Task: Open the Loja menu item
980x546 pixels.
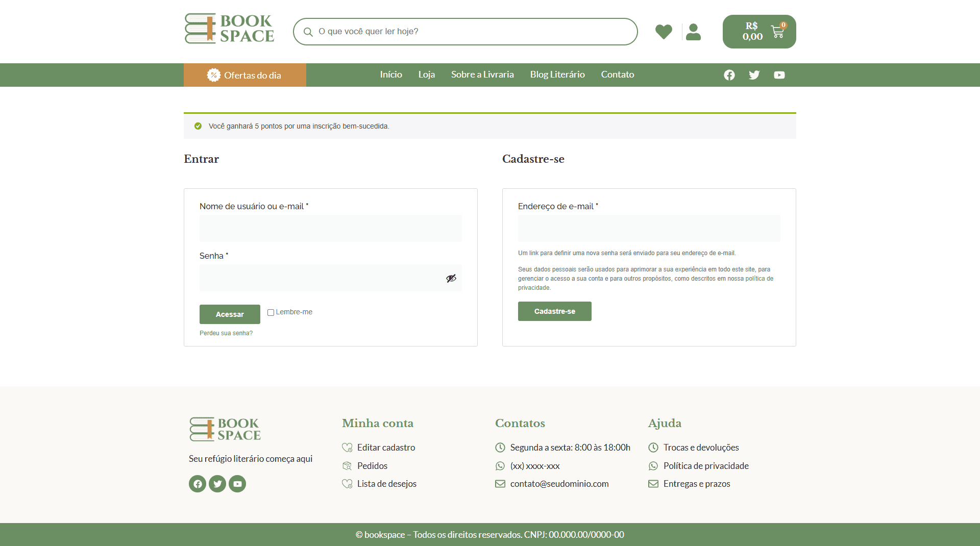Action: tap(426, 75)
